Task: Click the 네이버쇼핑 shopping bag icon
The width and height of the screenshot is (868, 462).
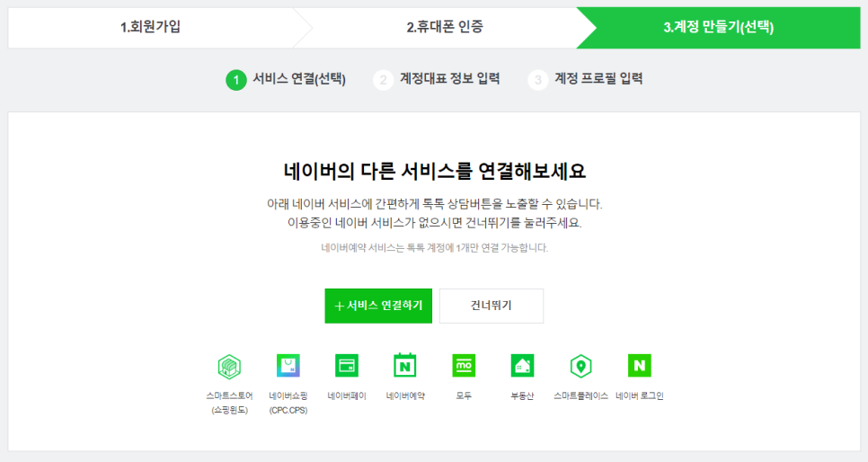Action: point(288,366)
